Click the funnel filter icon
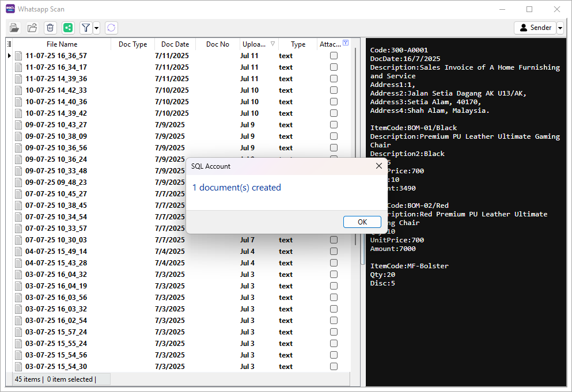The width and height of the screenshot is (572, 392). (85, 28)
